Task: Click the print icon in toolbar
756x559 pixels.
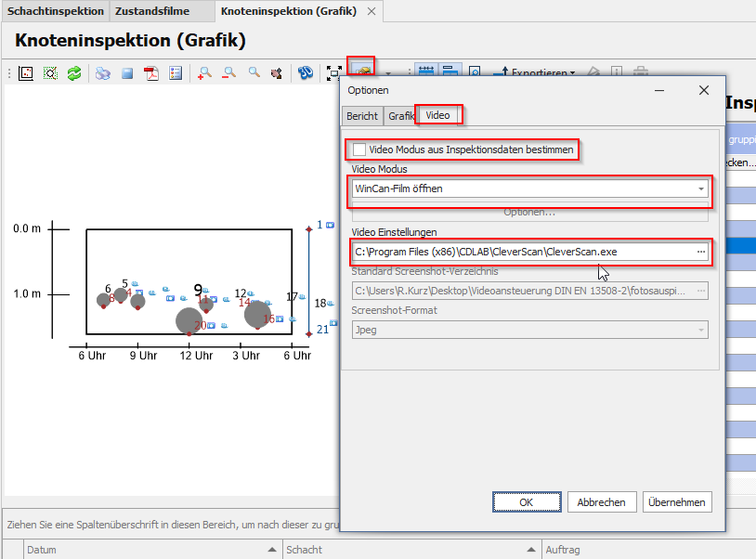Action: point(102,72)
